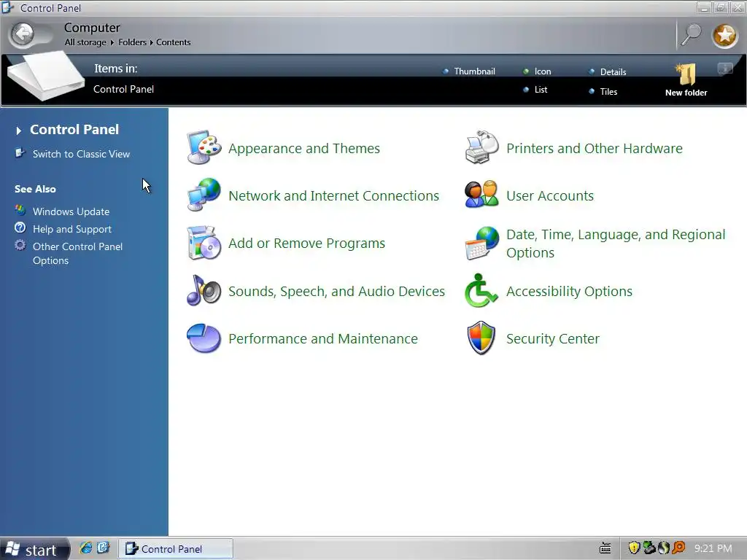Click the Help and Support text link
The height and width of the screenshot is (560, 747).
(x=72, y=229)
